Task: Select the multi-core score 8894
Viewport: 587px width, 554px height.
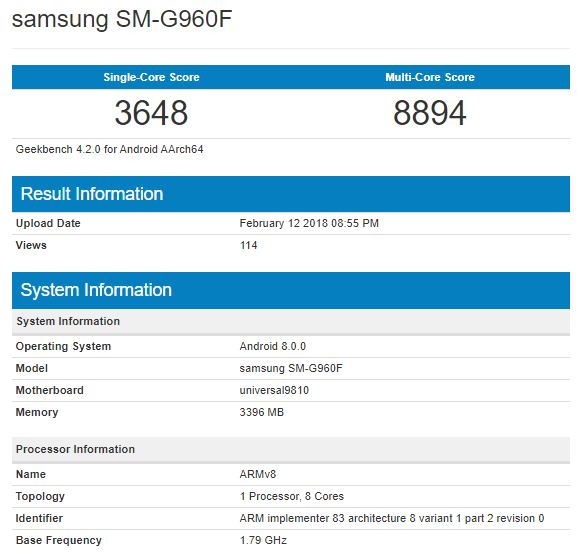Action: (429, 113)
